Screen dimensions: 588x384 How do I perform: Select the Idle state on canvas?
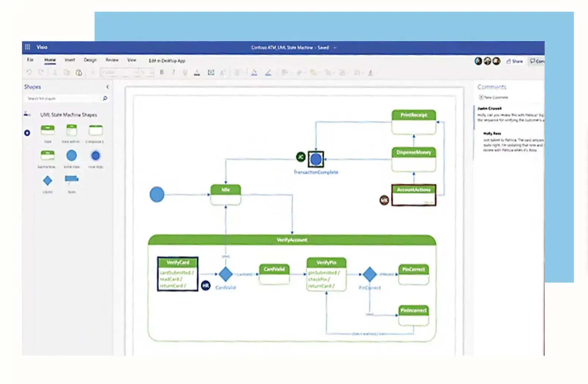pos(226,195)
